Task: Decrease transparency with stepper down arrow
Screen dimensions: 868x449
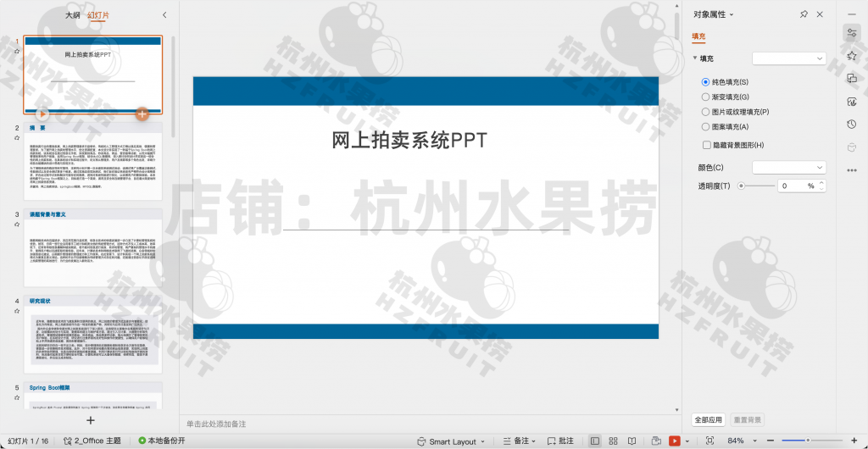Action: (x=821, y=189)
